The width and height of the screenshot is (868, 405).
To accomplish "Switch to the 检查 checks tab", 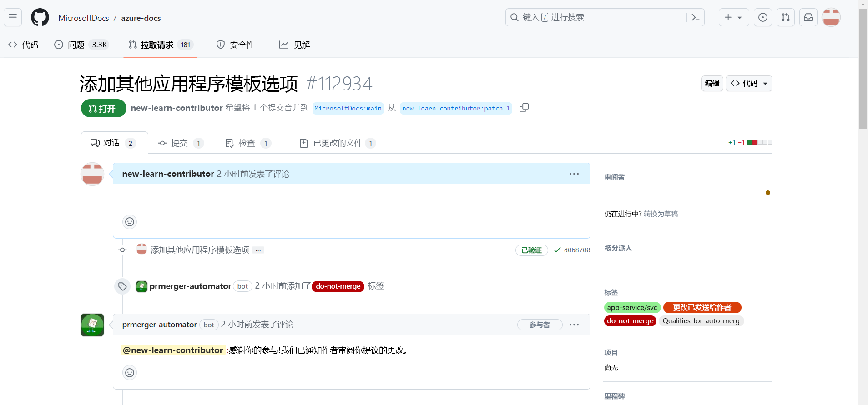I will [x=248, y=143].
